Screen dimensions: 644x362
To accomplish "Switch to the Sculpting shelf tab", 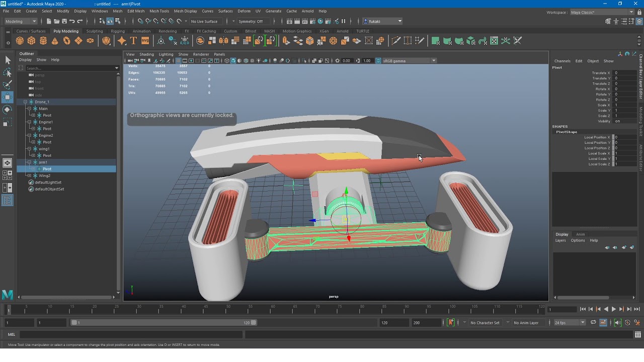I will [95, 31].
